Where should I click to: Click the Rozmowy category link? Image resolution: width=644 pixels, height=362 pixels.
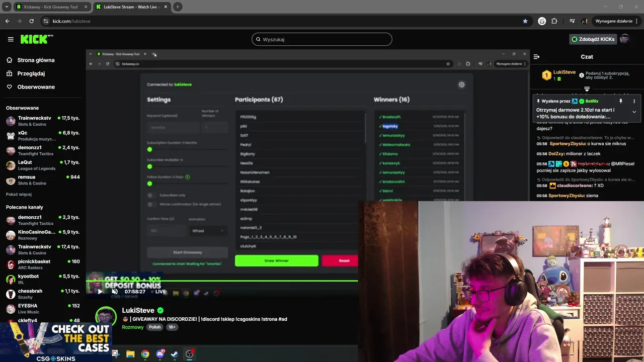tap(133, 327)
